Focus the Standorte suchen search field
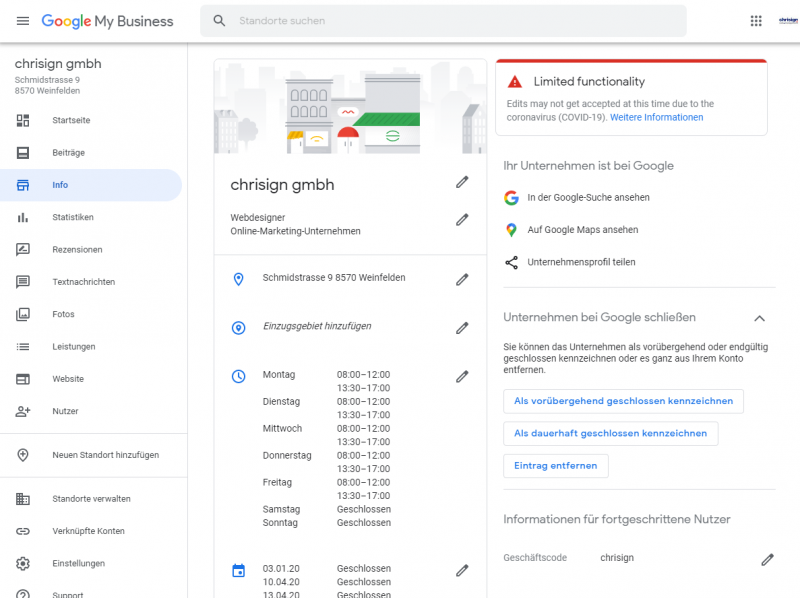The height and width of the screenshot is (598, 800). 443,21
